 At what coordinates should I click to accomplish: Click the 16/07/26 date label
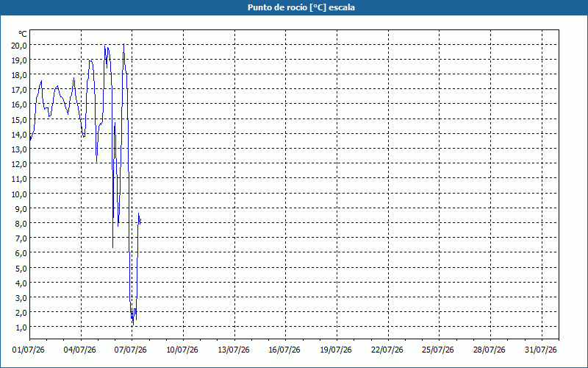[x=284, y=350]
